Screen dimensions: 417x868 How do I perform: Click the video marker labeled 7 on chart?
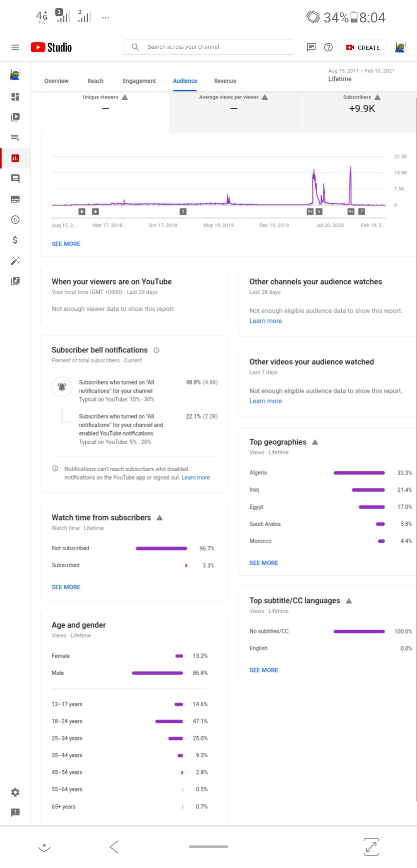coord(361,211)
